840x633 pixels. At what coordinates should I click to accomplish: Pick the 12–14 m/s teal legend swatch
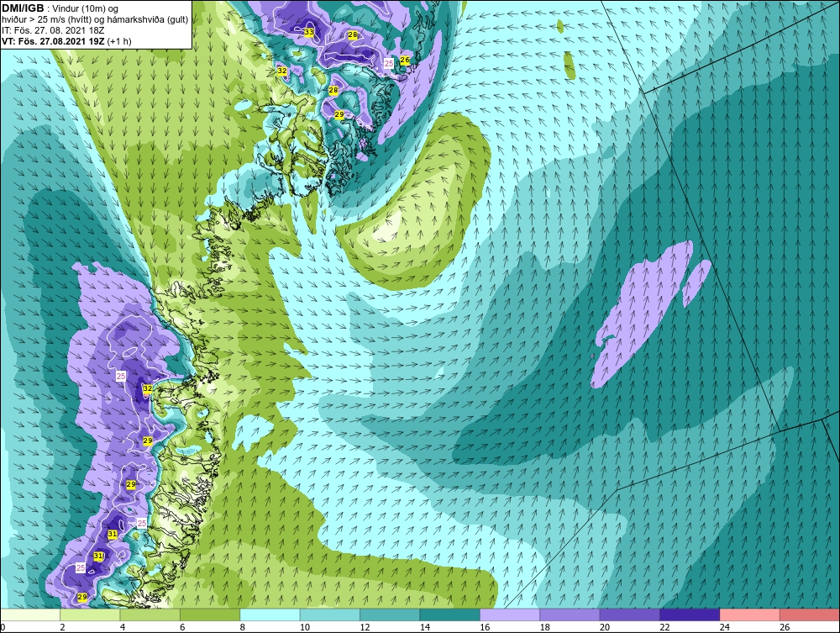[390, 615]
